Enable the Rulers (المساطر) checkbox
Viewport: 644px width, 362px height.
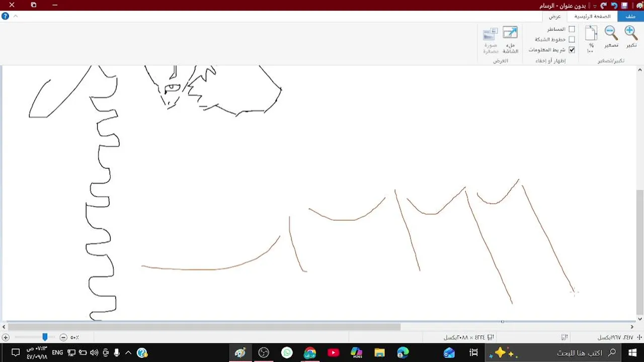pyautogui.click(x=572, y=29)
